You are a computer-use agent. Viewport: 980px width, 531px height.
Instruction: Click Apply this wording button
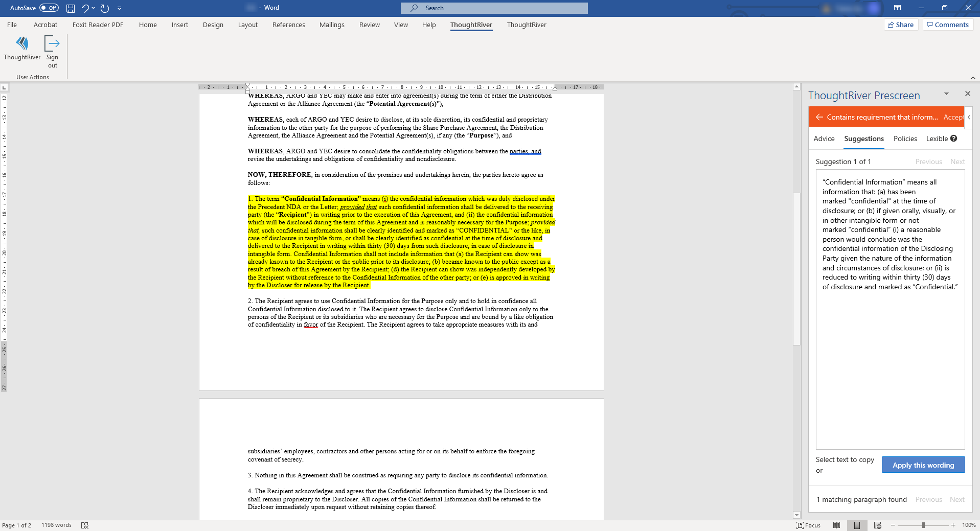(x=923, y=465)
